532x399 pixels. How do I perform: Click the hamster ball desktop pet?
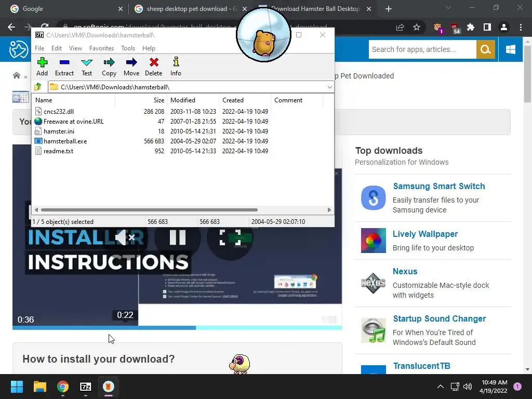[x=263, y=35]
